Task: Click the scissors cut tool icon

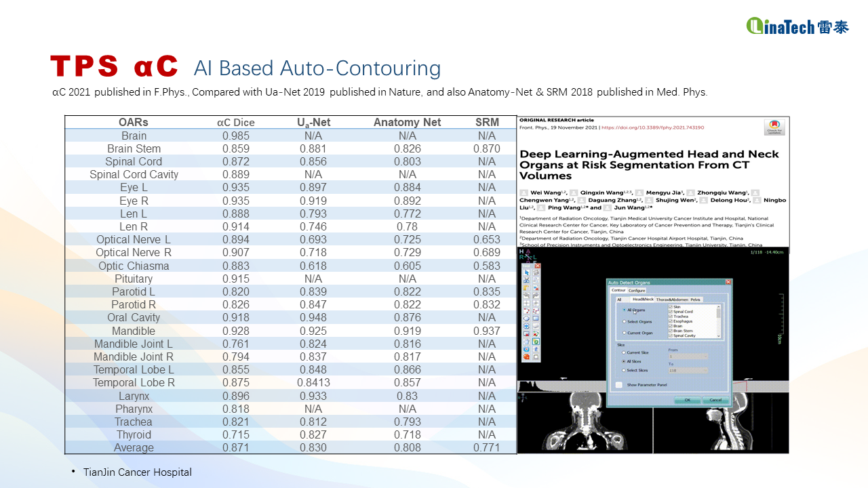Action: (x=527, y=280)
